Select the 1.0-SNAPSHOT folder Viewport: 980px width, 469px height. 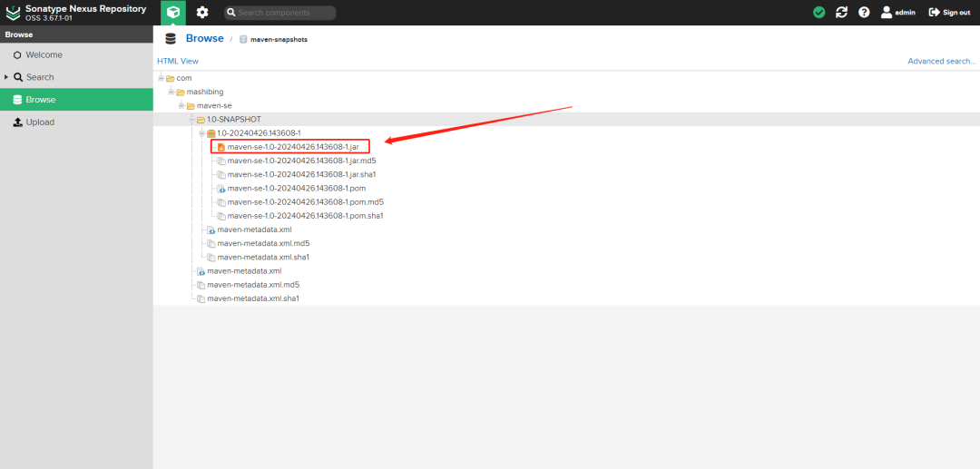[x=234, y=119]
